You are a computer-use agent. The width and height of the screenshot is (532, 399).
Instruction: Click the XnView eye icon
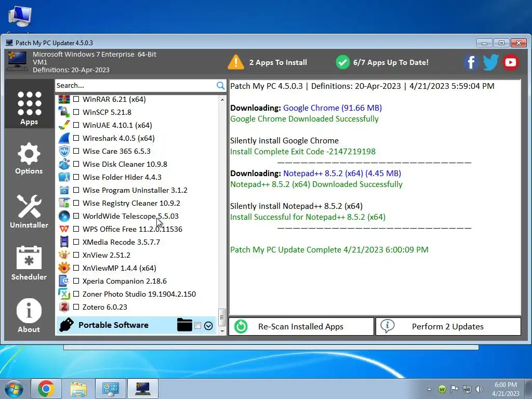tap(64, 255)
